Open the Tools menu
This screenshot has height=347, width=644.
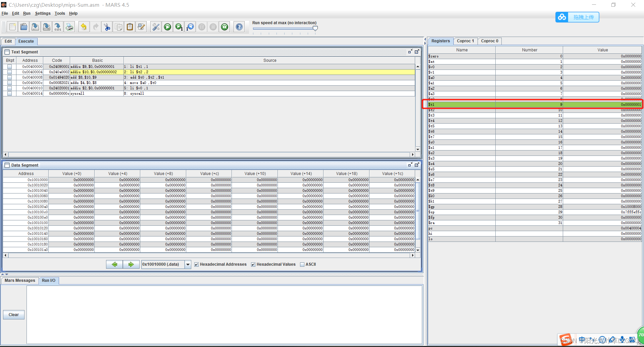tap(60, 13)
